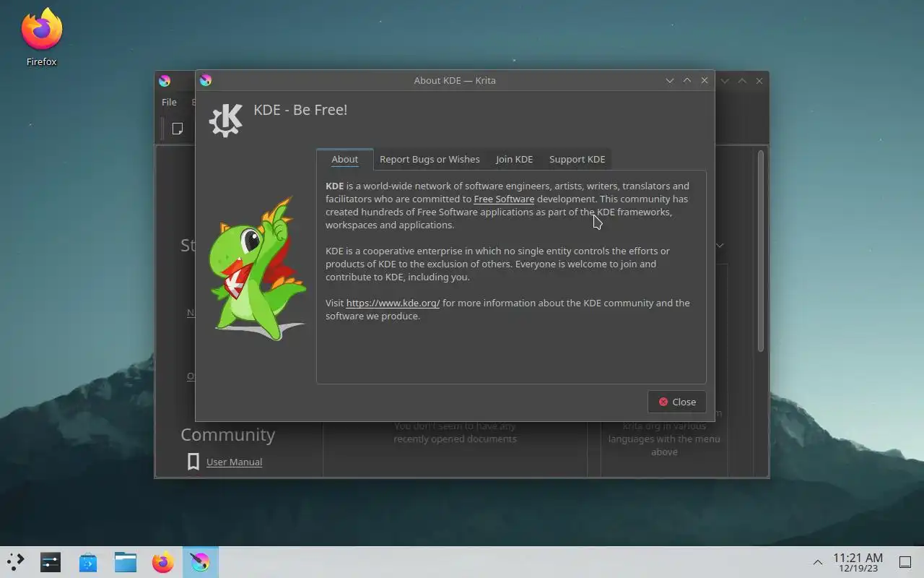Expand the system tray hidden icons arrow

(x=818, y=562)
